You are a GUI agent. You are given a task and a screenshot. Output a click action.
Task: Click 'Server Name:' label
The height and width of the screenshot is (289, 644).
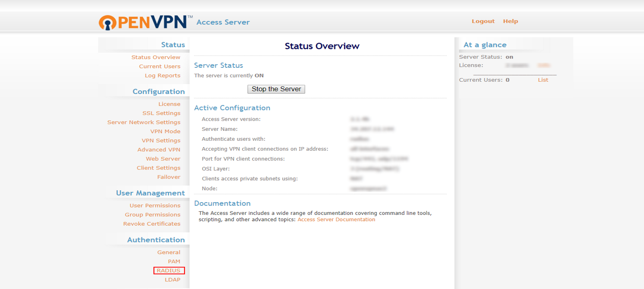tap(220, 129)
